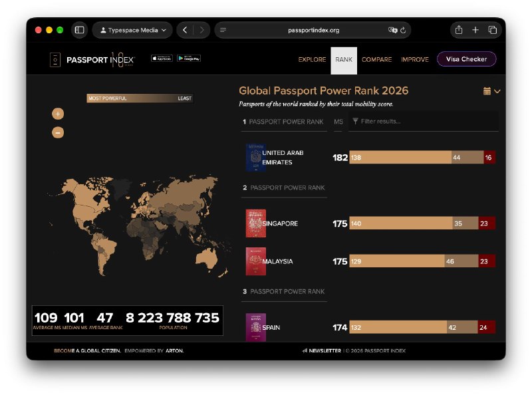
Task: Click the translate page icon
Action: (392, 30)
